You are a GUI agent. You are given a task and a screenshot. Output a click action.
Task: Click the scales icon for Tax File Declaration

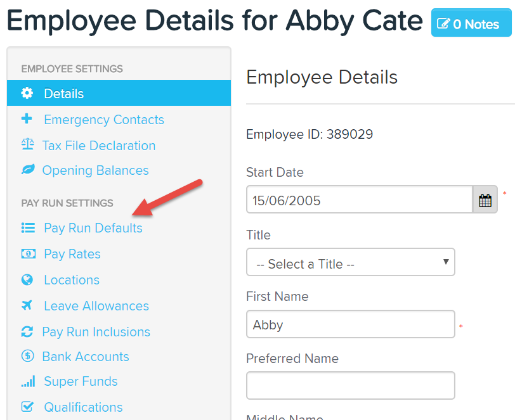27,145
